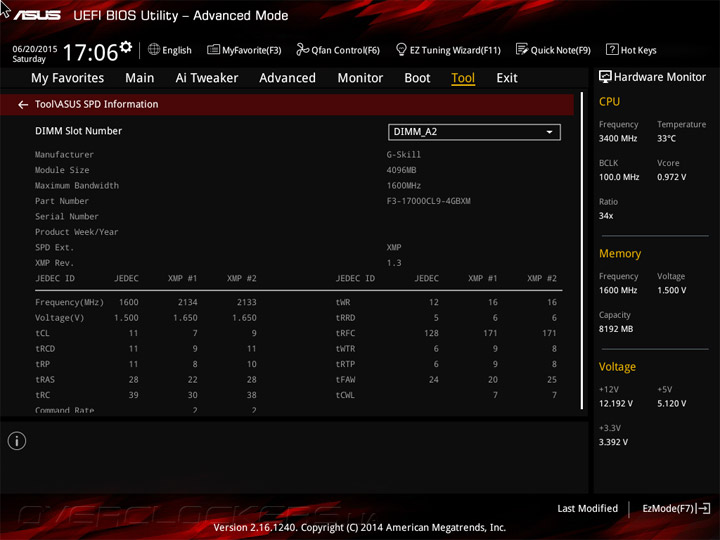Click the SPD Ext. value XMP
The height and width of the screenshot is (540, 720).
(394, 247)
